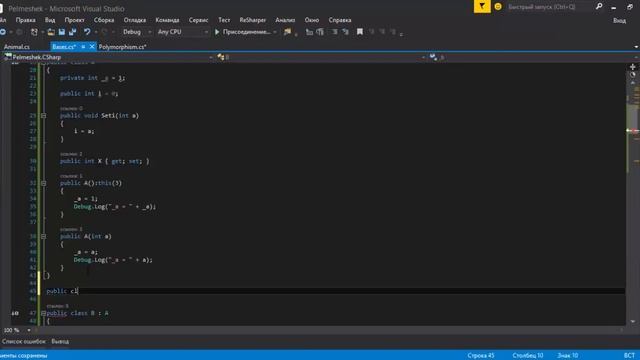The width and height of the screenshot is (640, 360).
Task: Click the grayed navigate forward toolbar icon
Action: (19, 32)
